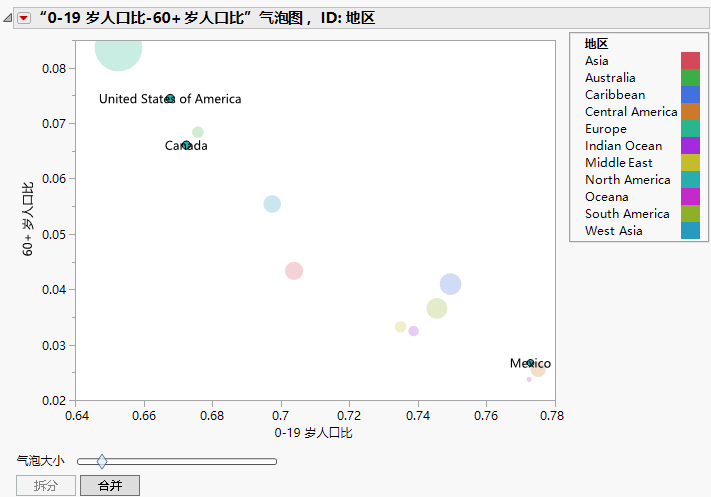This screenshot has width=711, height=497.
Task: Select the Asia red legend swatch
Action: (x=690, y=61)
